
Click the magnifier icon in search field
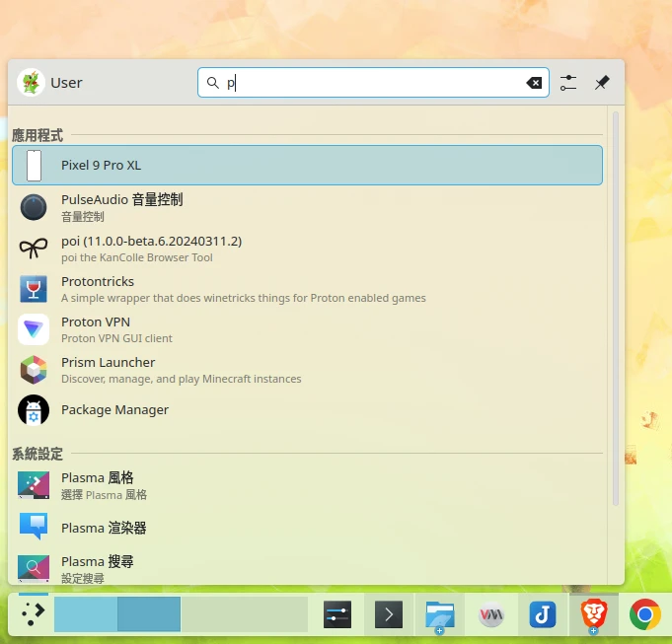(212, 82)
